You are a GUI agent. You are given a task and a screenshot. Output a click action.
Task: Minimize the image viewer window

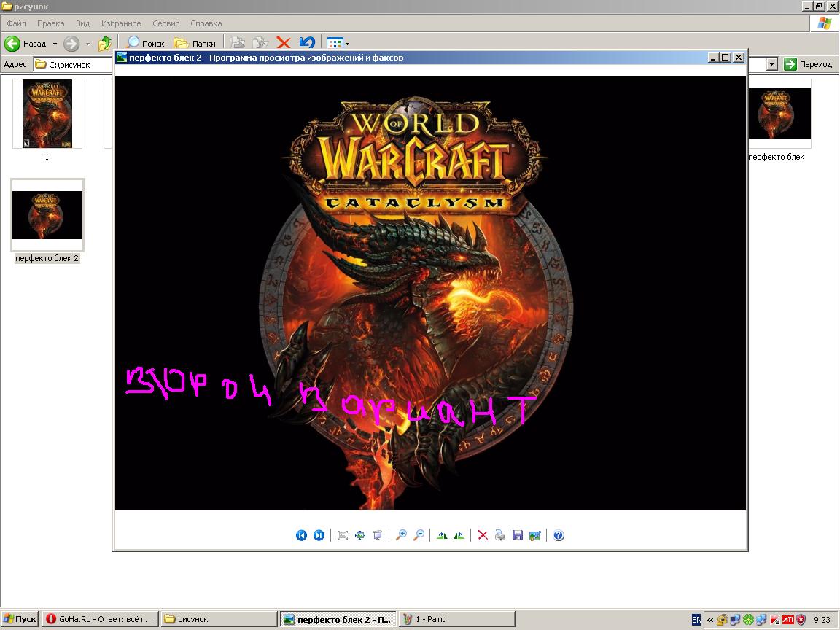tap(713, 58)
